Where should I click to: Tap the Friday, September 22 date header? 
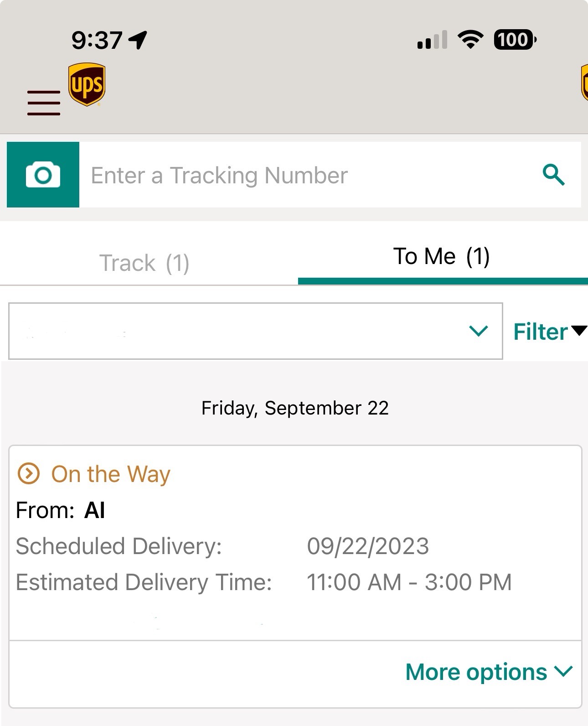(x=295, y=408)
